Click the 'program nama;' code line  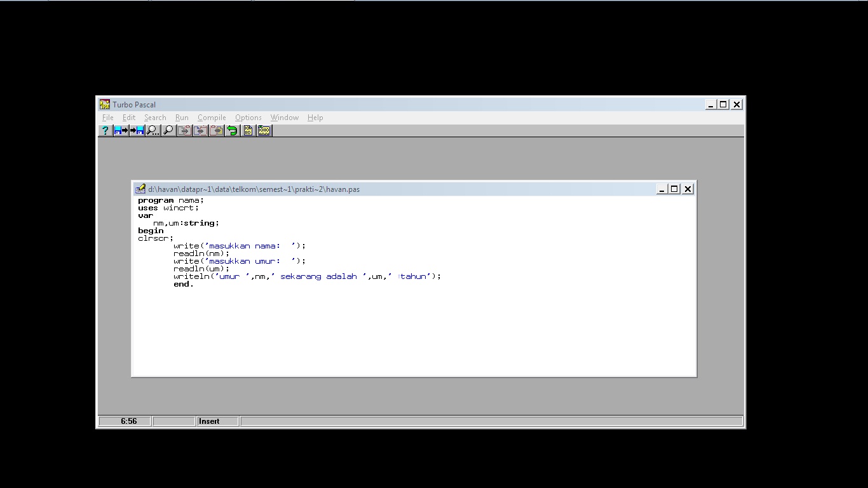click(x=171, y=200)
